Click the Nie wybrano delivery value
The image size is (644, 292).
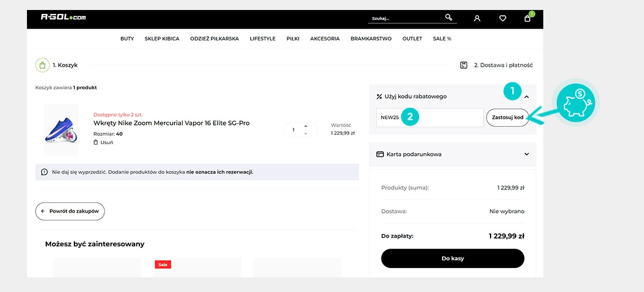pyautogui.click(x=507, y=212)
